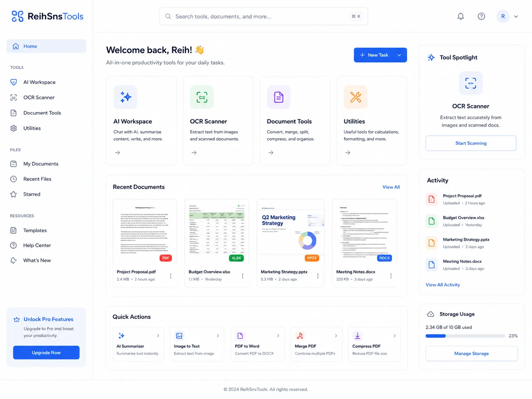
Task: Click the Manage Storage button
Action: tap(471, 353)
